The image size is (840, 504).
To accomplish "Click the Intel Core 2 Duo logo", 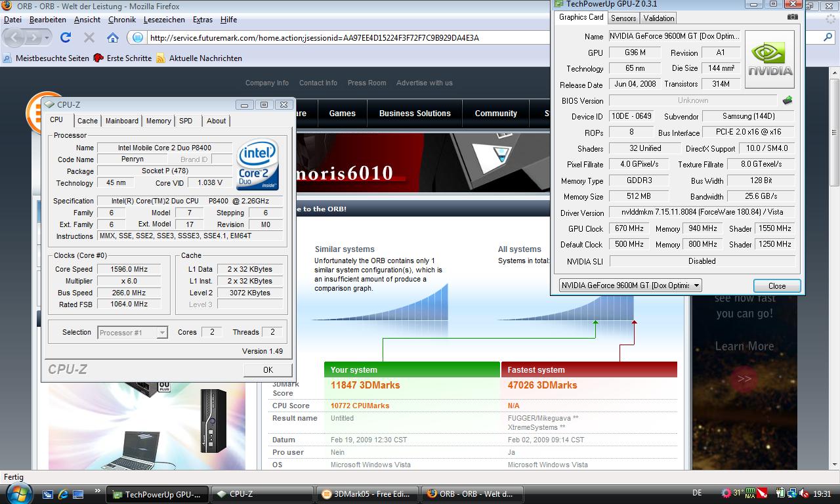I will pyautogui.click(x=257, y=164).
